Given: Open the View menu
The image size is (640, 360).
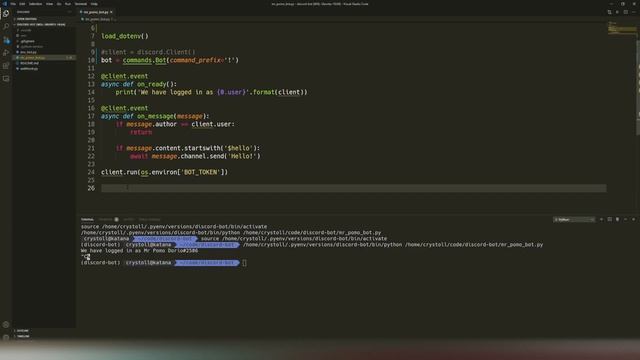Looking at the screenshot, I should [49, 4].
